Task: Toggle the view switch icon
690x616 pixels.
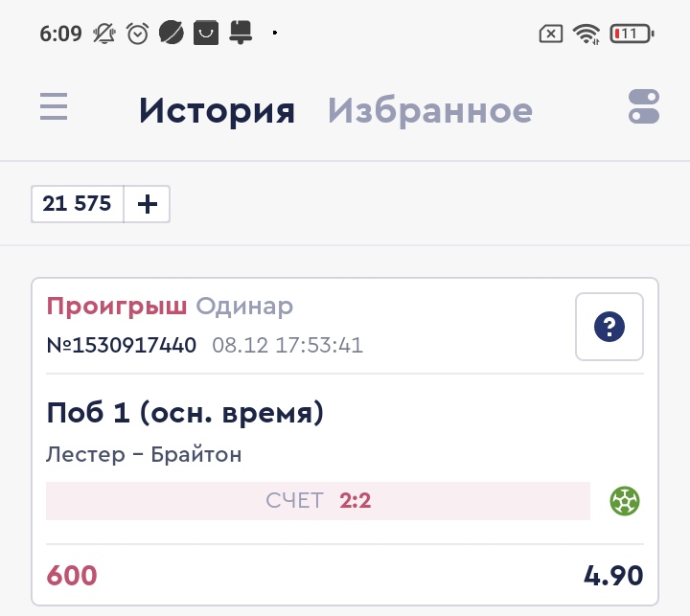Action: [x=644, y=106]
